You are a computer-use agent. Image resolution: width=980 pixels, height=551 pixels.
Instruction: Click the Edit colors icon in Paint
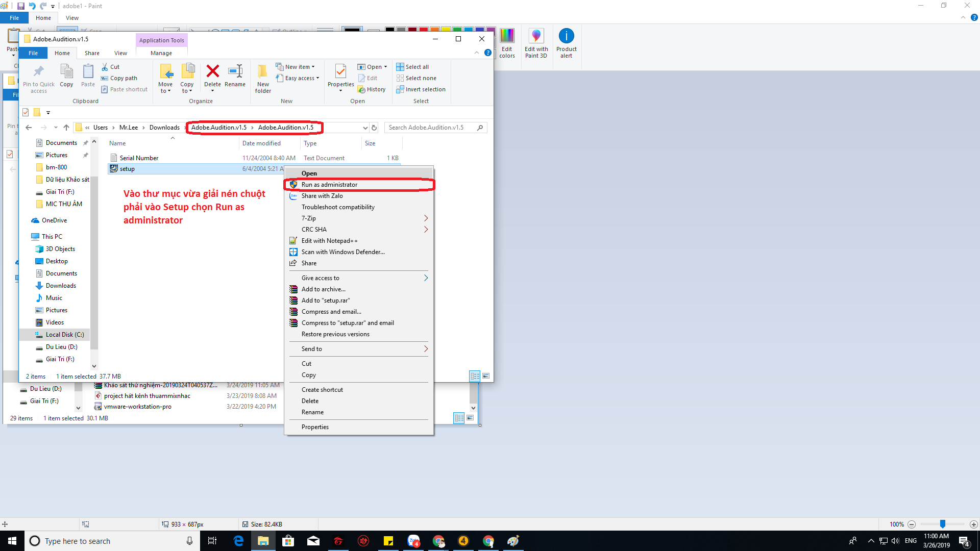[507, 36]
